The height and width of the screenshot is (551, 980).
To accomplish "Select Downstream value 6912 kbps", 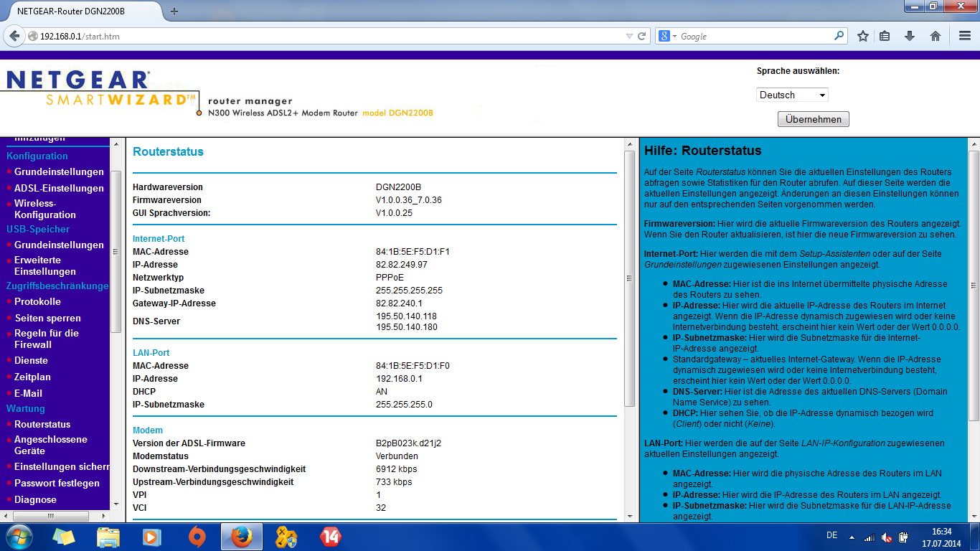I will (x=397, y=469).
